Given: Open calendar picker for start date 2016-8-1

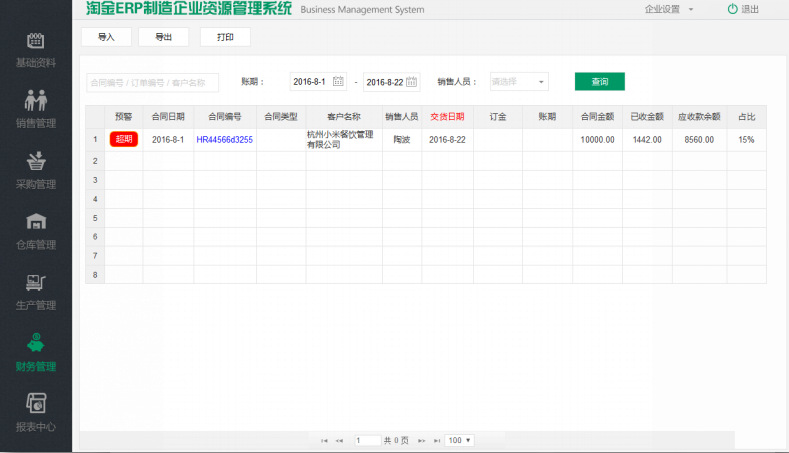Looking at the screenshot, I should point(338,82).
